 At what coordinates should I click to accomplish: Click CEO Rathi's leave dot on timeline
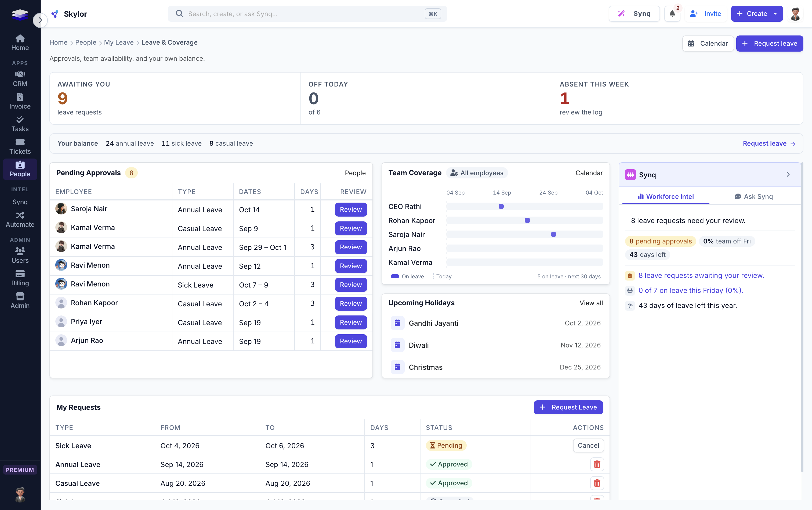(501, 206)
